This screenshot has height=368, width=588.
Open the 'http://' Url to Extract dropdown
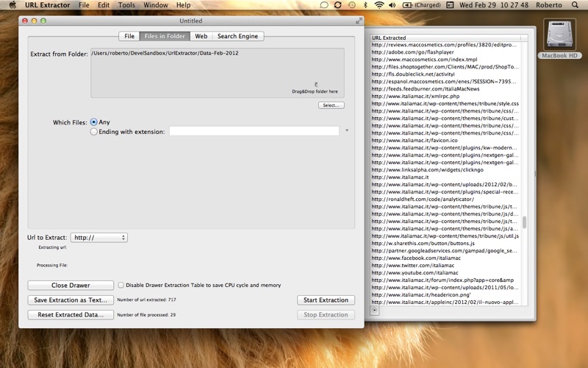coord(99,238)
